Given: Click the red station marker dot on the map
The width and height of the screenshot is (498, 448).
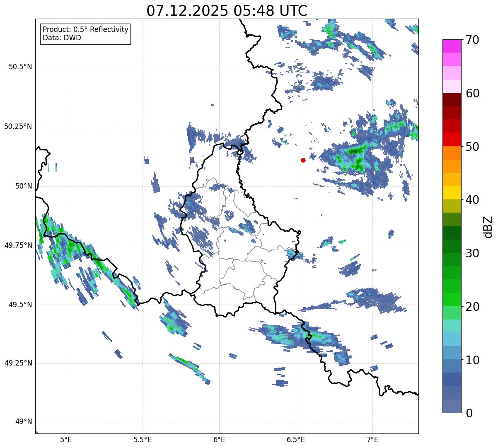Looking at the screenshot, I should (303, 160).
